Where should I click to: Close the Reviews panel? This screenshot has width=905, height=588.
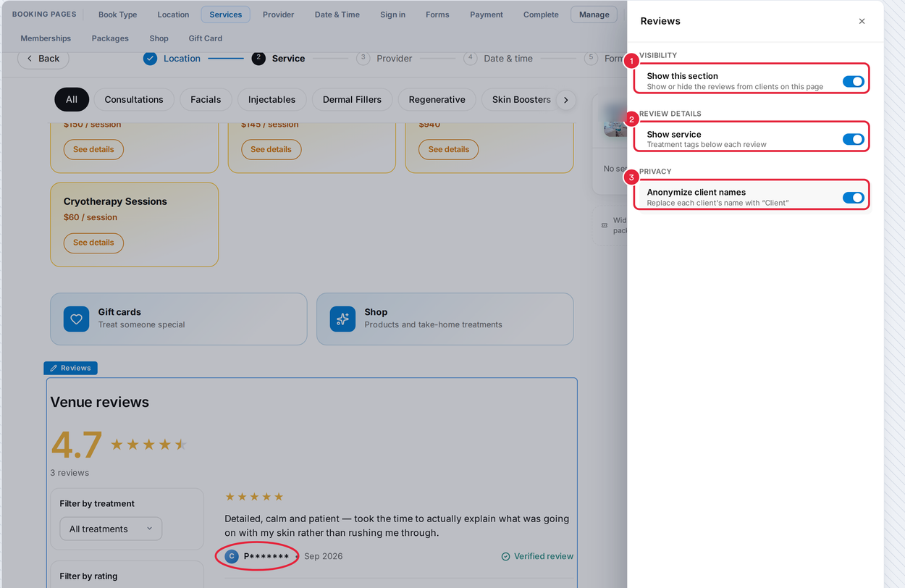coord(862,21)
